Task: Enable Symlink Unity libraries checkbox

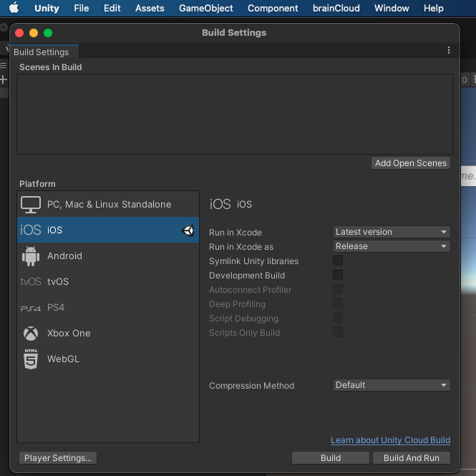Action: click(338, 261)
